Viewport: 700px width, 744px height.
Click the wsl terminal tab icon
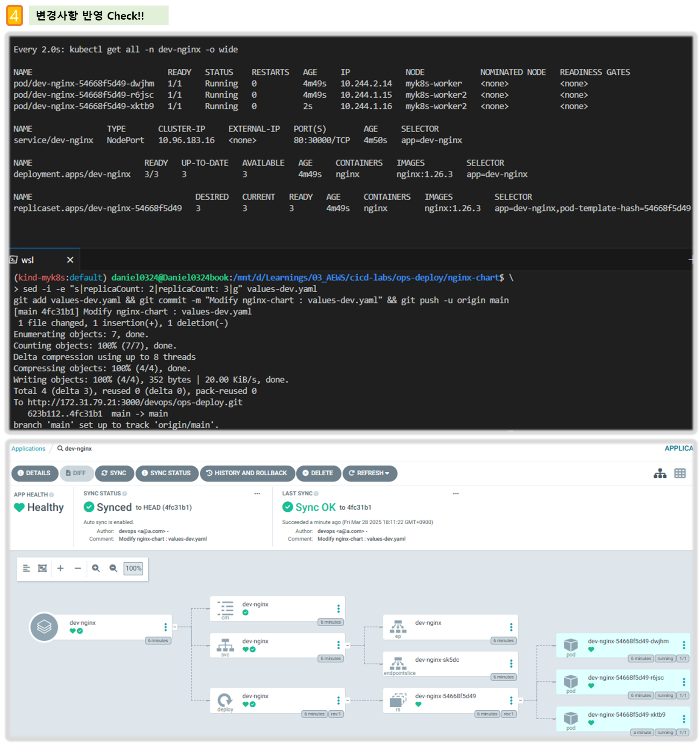point(14,260)
